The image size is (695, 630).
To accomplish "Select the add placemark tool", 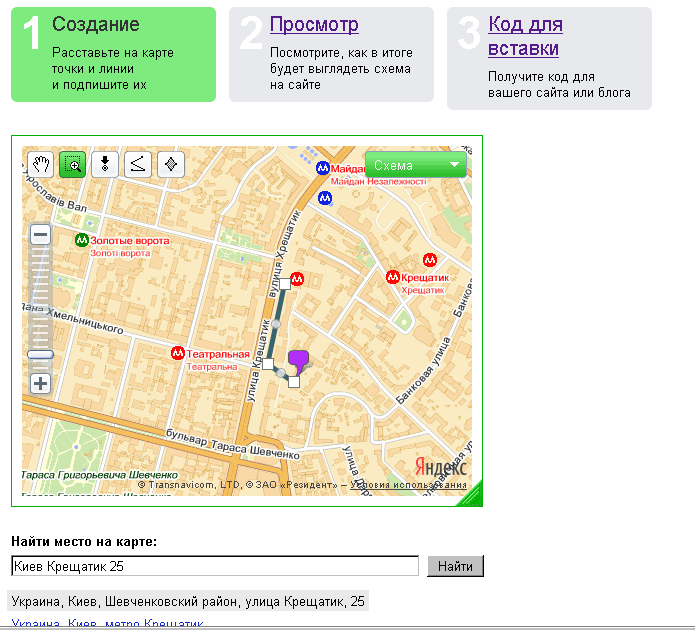I will tap(105, 164).
